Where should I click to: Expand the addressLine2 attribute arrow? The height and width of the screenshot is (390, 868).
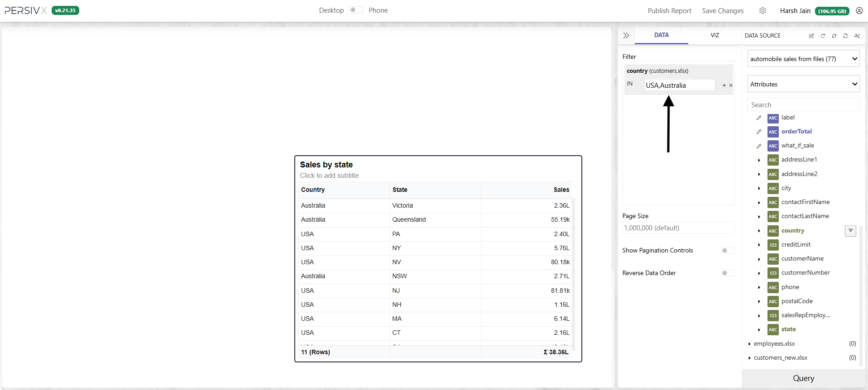pos(759,174)
